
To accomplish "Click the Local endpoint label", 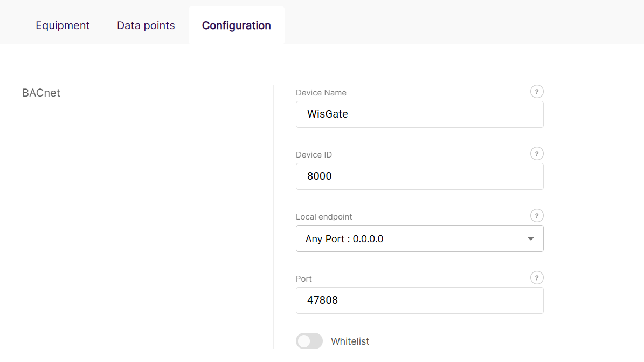I will coord(324,216).
